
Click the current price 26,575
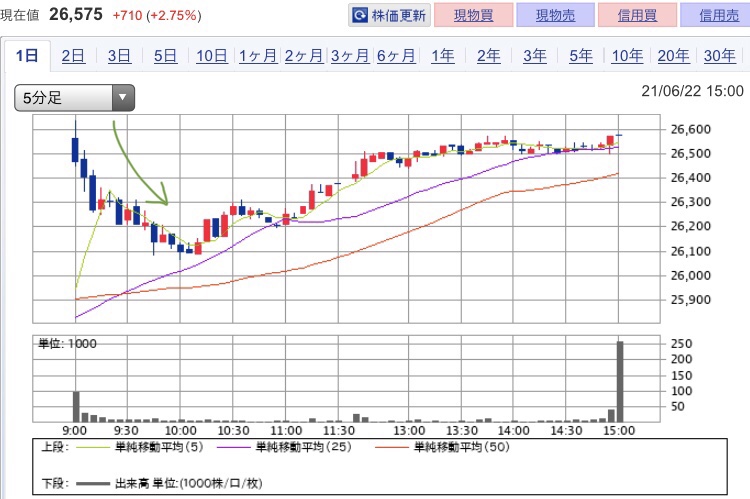[76, 14]
